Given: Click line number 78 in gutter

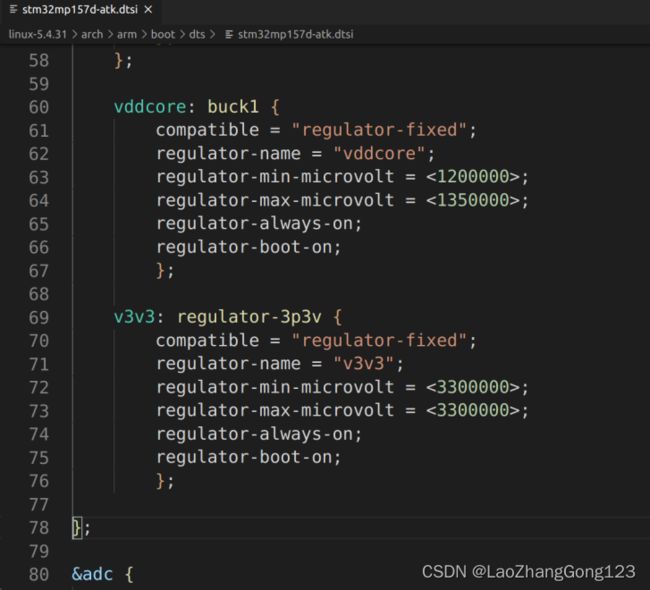Looking at the screenshot, I should [x=39, y=528].
